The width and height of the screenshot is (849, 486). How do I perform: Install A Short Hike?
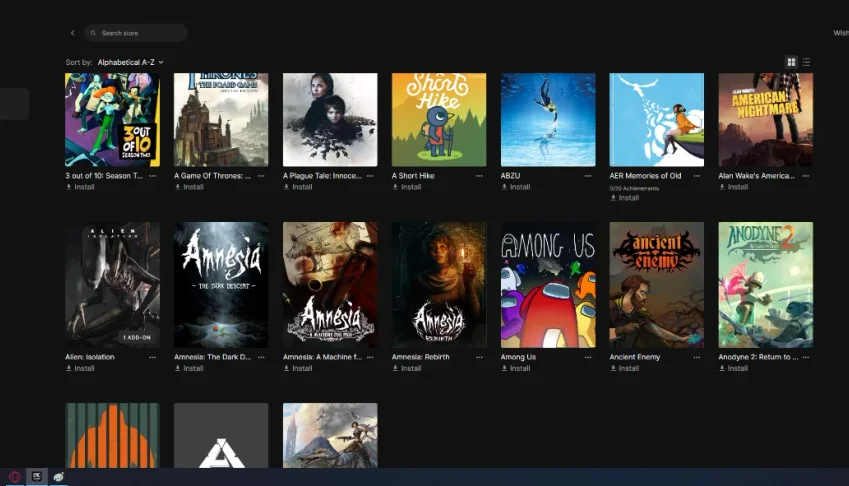tap(407, 187)
